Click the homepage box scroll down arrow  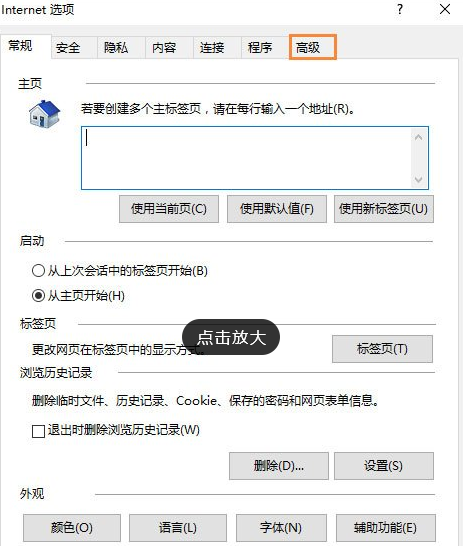coord(418,179)
